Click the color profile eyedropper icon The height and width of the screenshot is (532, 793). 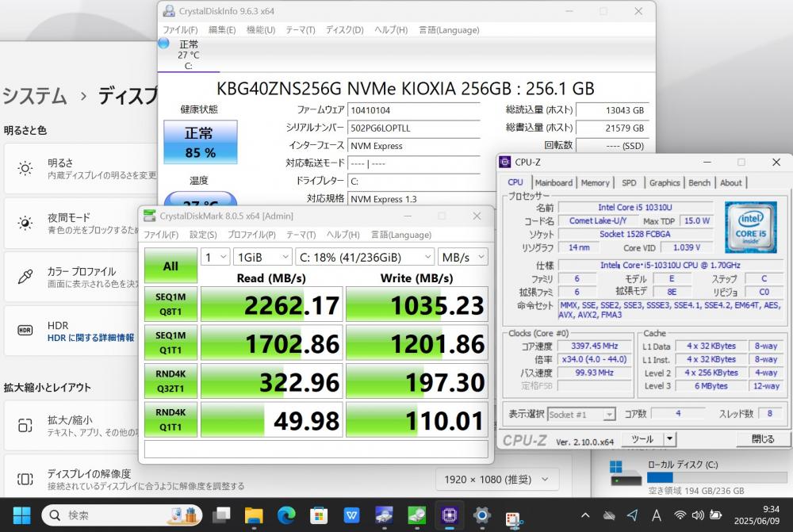click(25, 277)
